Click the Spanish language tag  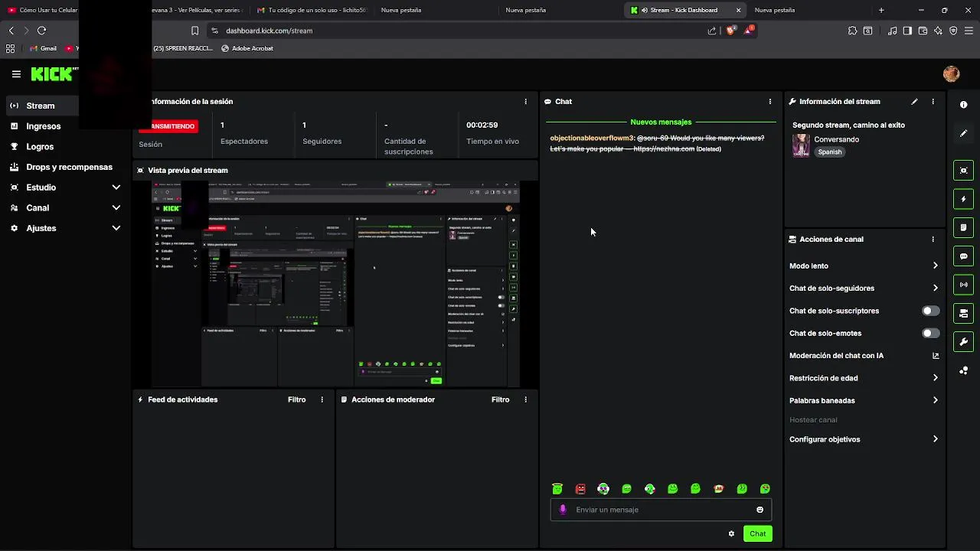click(829, 152)
